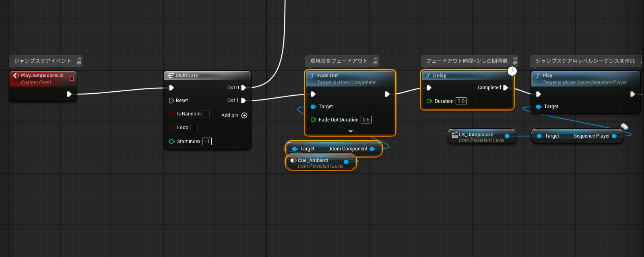The width and height of the screenshot is (644, 257).
Task: Click the Out 0 exec pin
Action: point(243,88)
